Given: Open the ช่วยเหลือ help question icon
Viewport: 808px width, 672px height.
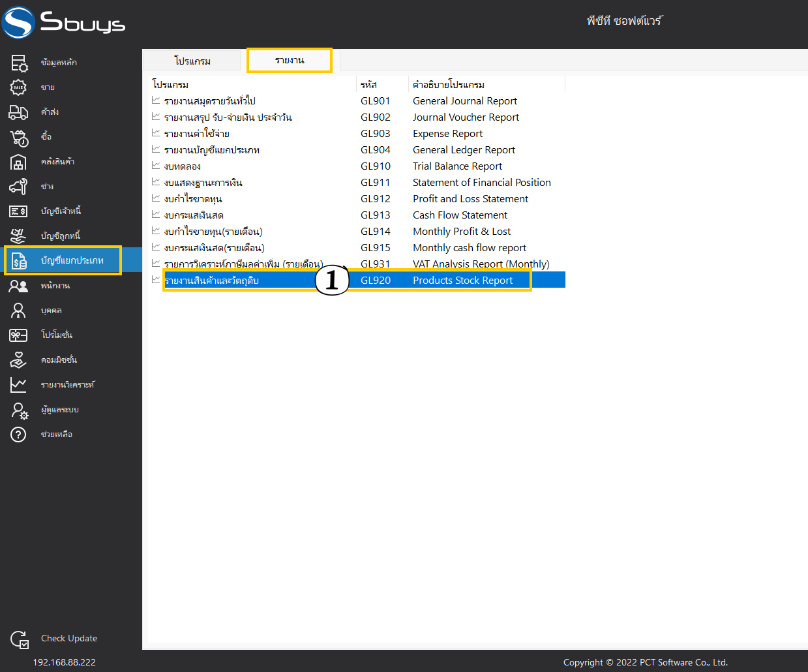Looking at the screenshot, I should coord(19,435).
